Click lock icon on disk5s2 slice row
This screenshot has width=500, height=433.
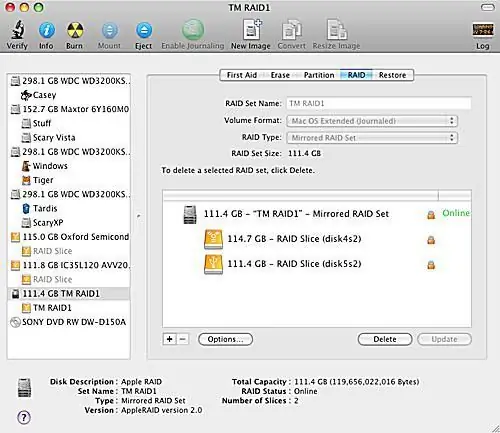point(431,265)
